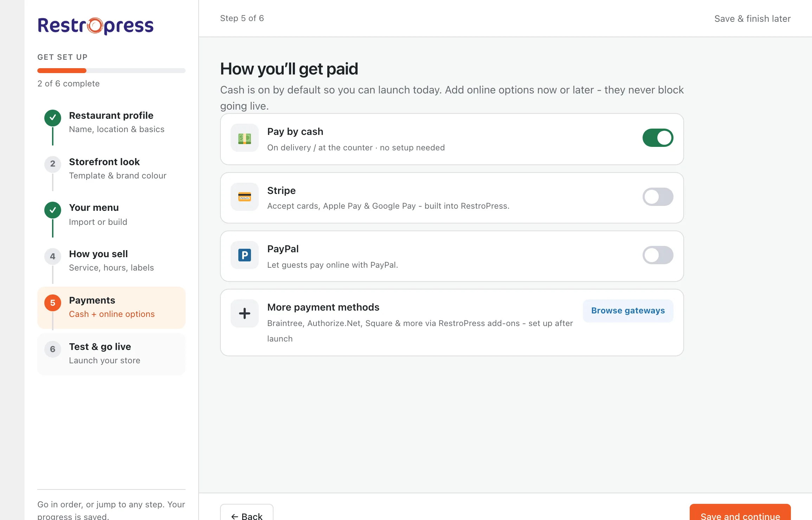
Task: Click the 'Accept cards, Apple Pay & Google Pay' description
Action: point(388,206)
